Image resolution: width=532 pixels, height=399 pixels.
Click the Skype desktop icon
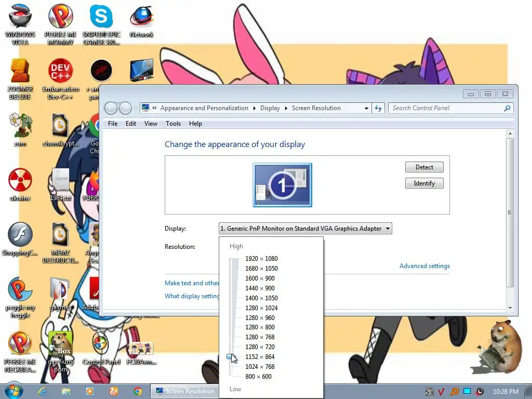[x=101, y=24]
